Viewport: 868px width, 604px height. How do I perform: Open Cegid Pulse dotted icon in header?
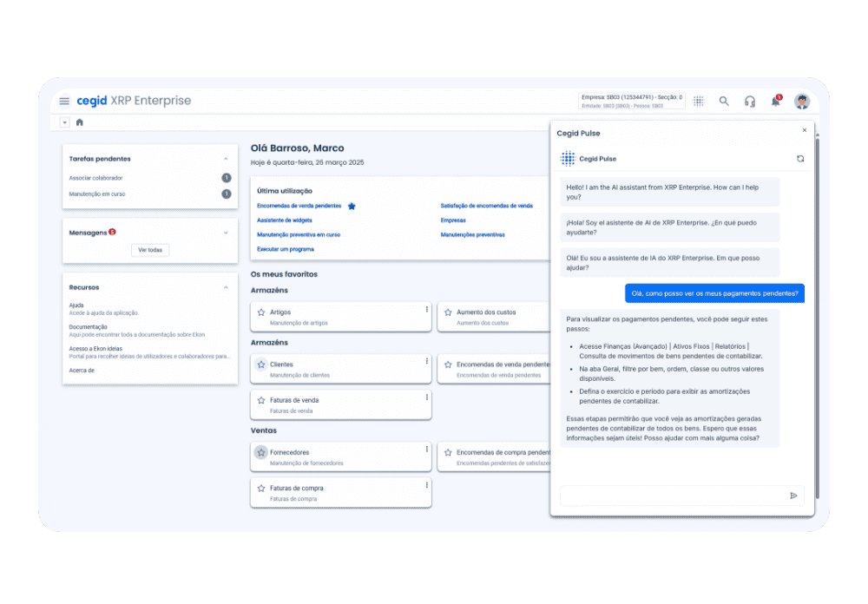pyautogui.click(x=699, y=102)
